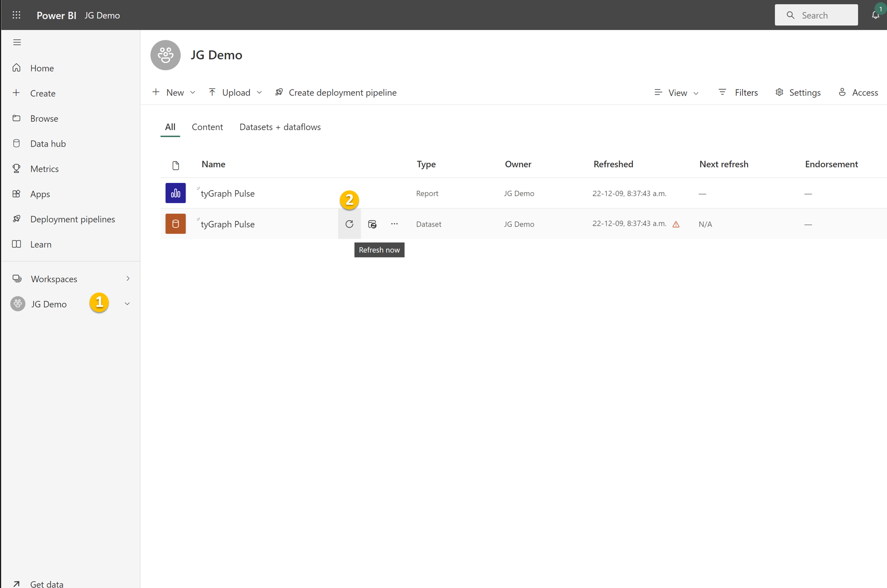Collapse the navigation hamburger menu

17,42
